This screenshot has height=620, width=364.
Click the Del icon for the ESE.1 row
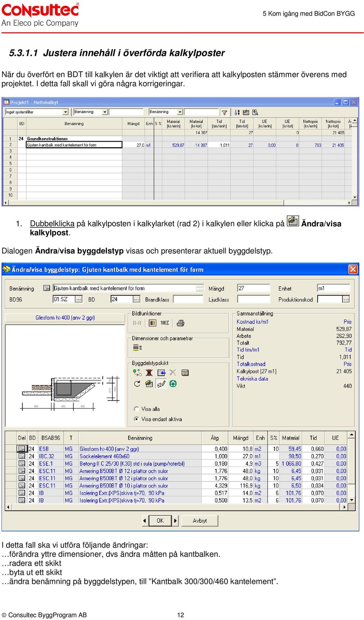(22, 464)
